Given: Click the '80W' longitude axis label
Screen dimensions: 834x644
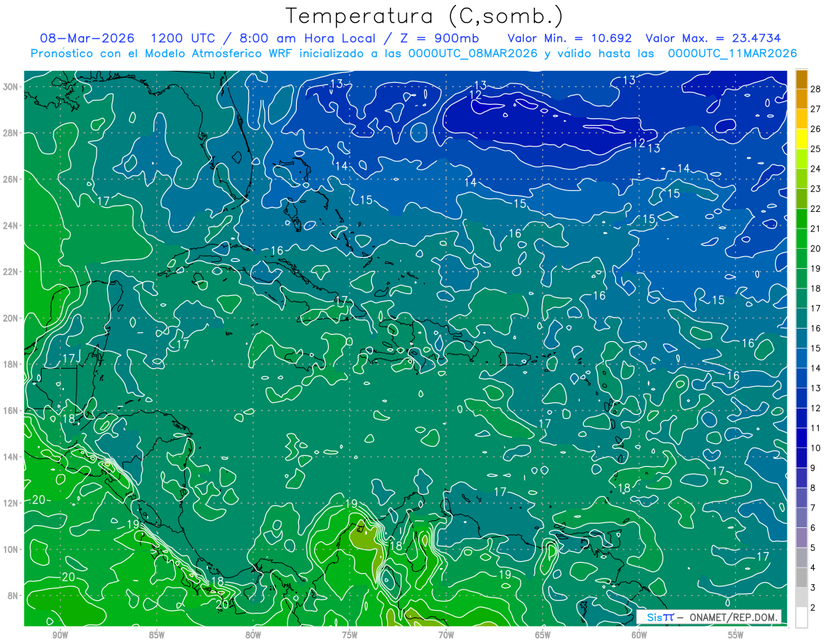Looking at the screenshot, I should [253, 635].
